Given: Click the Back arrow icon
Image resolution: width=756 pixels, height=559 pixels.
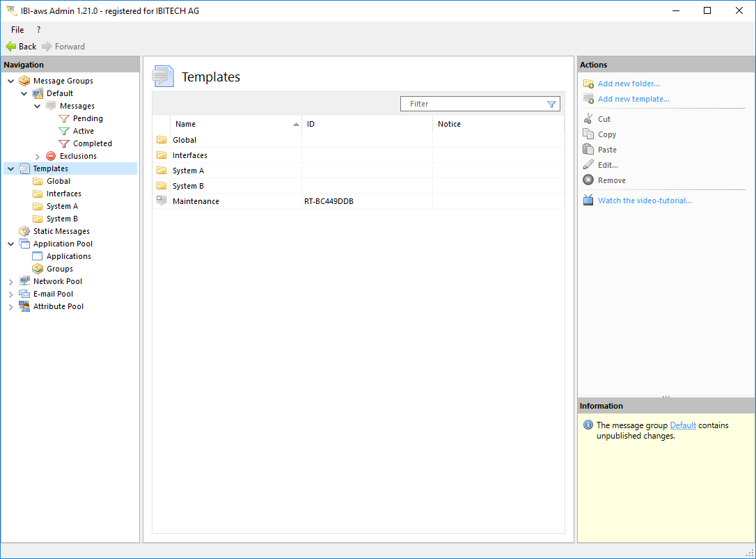Looking at the screenshot, I should point(11,47).
